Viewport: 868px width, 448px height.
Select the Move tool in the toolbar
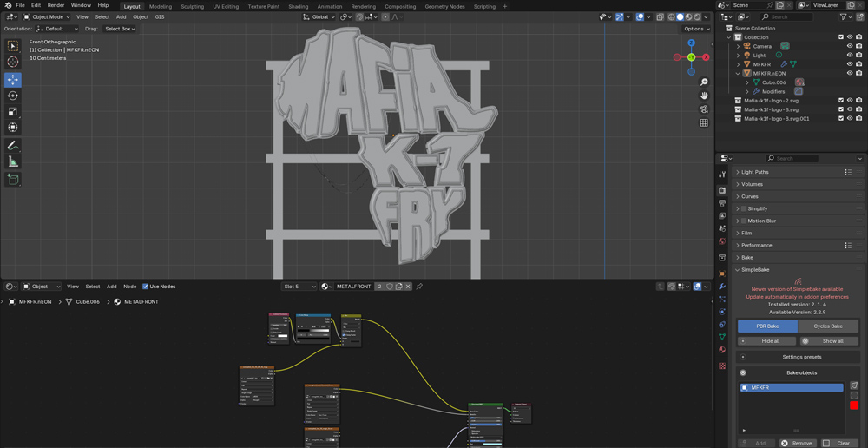[x=13, y=79]
